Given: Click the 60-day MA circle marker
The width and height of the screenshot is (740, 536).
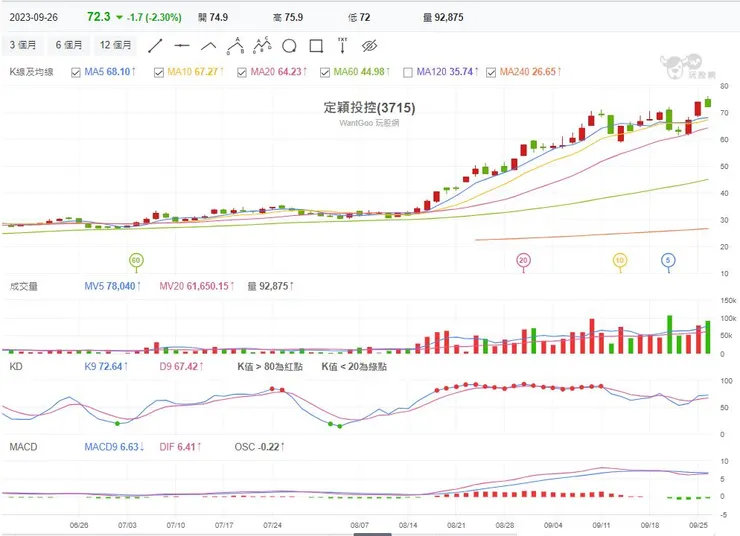Looking at the screenshot, I should (136, 260).
